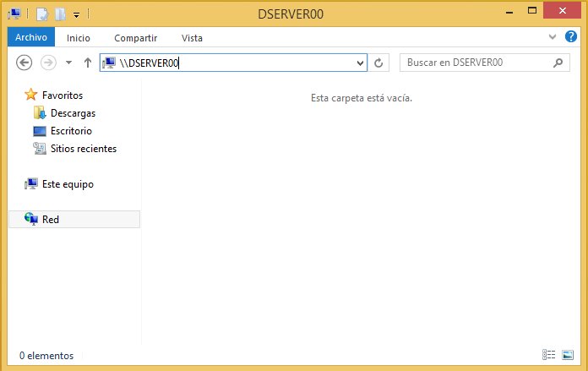Expand the ribbon with chevron
Image resolution: width=588 pixels, height=371 pixels.
tap(553, 37)
